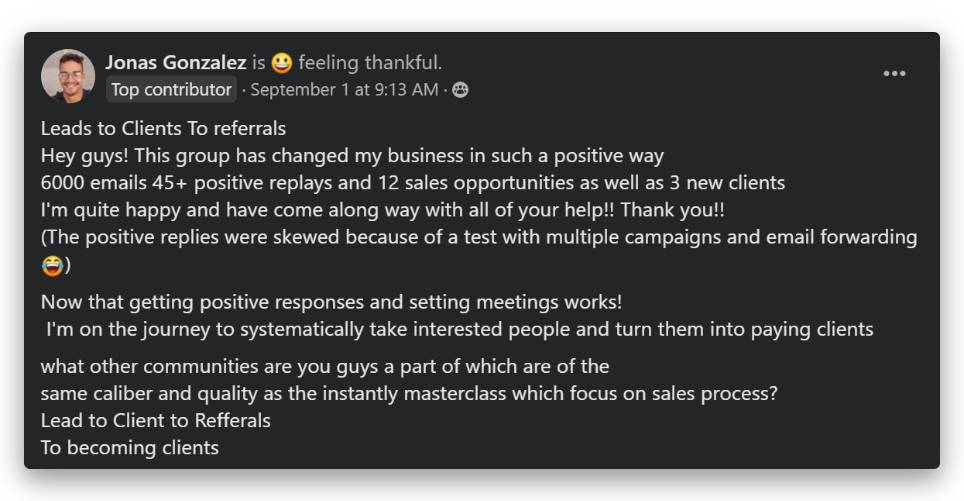The width and height of the screenshot is (964, 501).
Task: Click the "positive replies were skewed" line
Action: click(x=478, y=238)
